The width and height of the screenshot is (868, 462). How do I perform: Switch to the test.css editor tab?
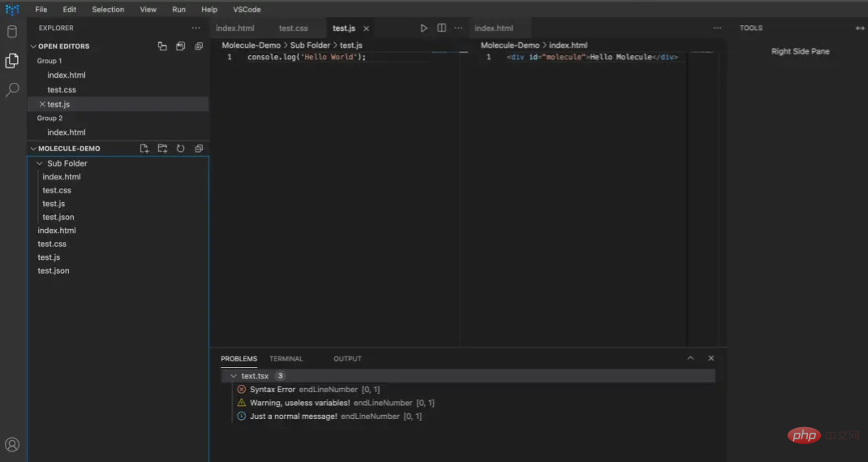pyautogui.click(x=293, y=28)
